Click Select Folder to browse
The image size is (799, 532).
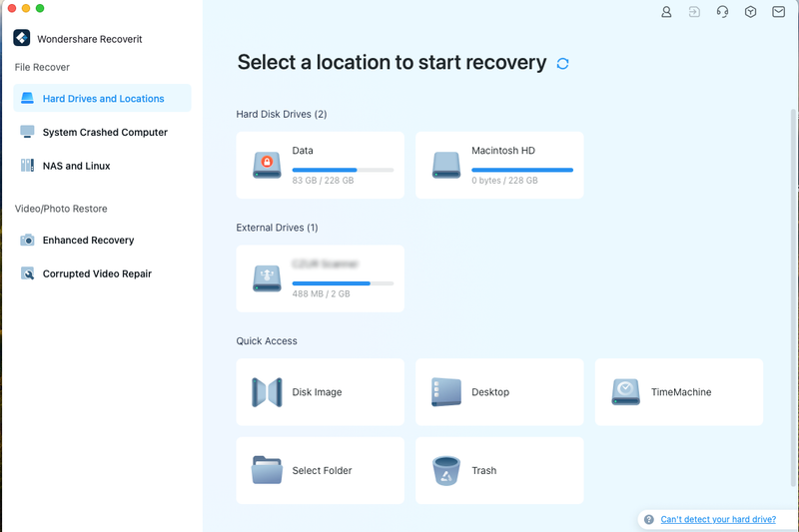coord(320,470)
